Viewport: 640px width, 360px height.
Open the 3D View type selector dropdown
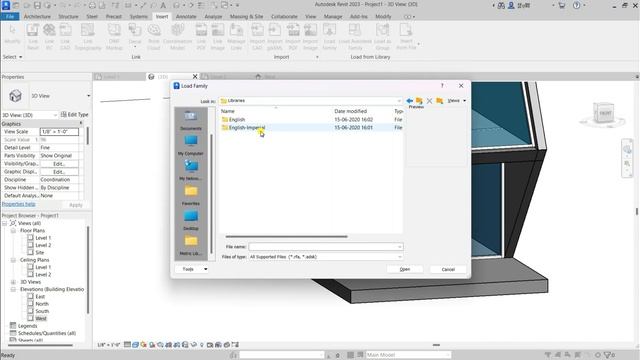89,96
